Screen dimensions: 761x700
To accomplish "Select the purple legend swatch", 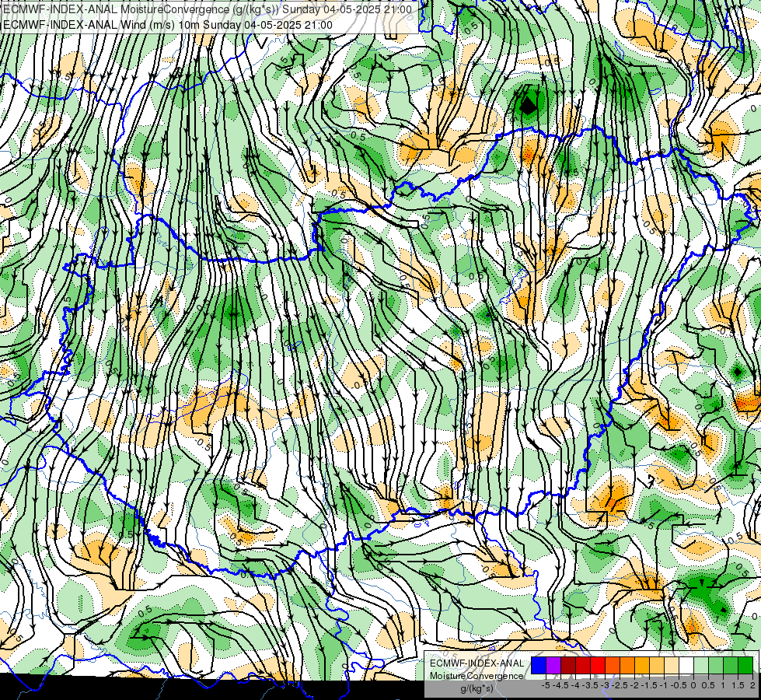I will tap(553, 666).
